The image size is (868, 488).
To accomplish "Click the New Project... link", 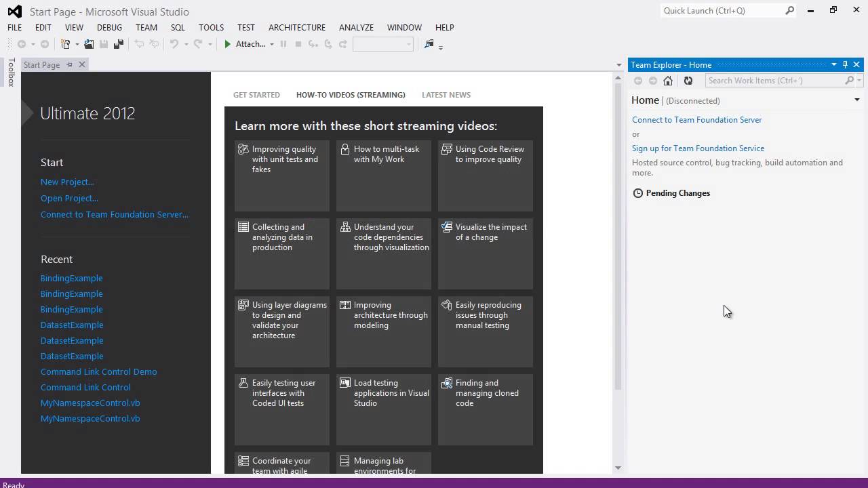I will pyautogui.click(x=67, y=182).
